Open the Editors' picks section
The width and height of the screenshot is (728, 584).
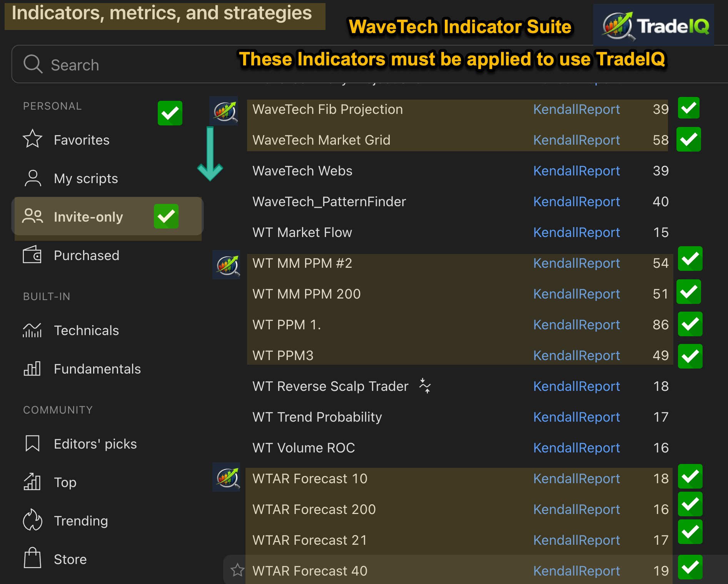95,444
